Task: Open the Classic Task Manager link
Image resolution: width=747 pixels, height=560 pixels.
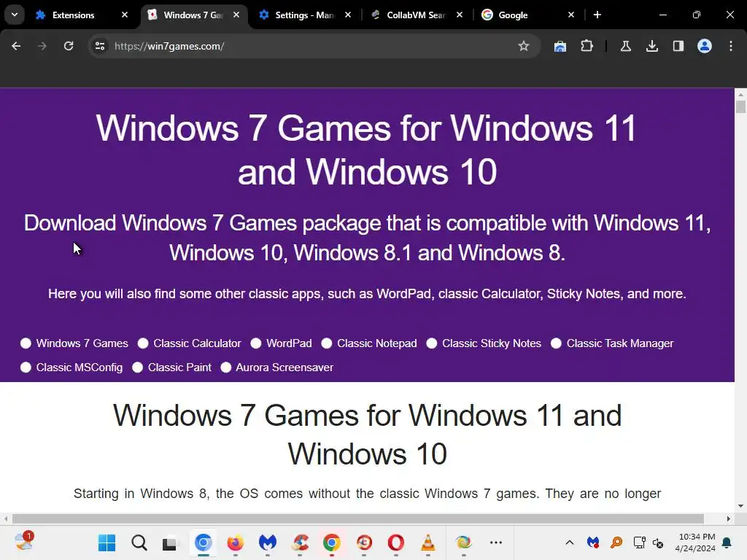Action: pyautogui.click(x=620, y=343)
